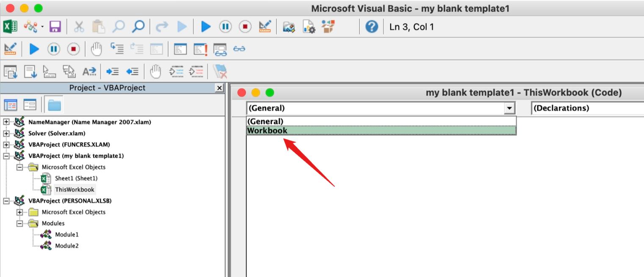Select Module2 in project tree
Screen dimensions: 644x277
(66, 246)
